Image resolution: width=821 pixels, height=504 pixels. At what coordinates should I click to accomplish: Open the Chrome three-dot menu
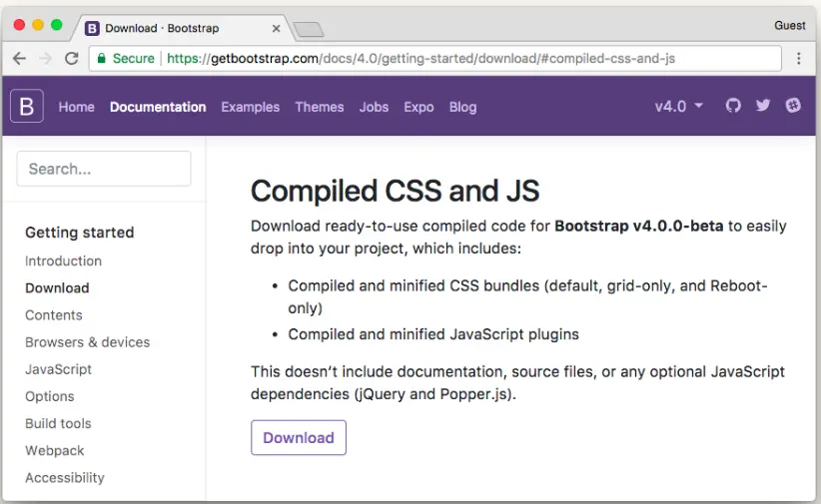(x=798, y=58)
